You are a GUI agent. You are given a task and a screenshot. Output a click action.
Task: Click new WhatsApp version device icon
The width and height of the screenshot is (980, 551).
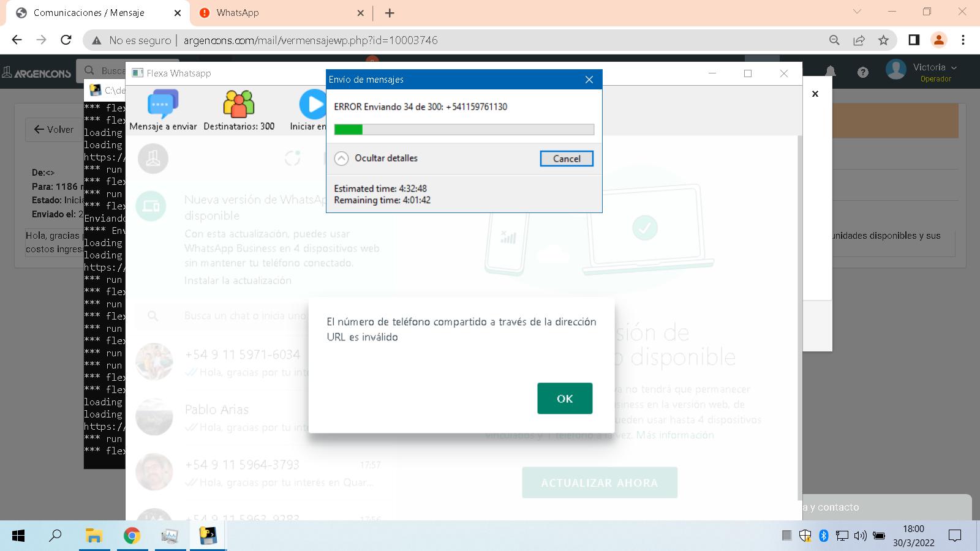[151, 206]
